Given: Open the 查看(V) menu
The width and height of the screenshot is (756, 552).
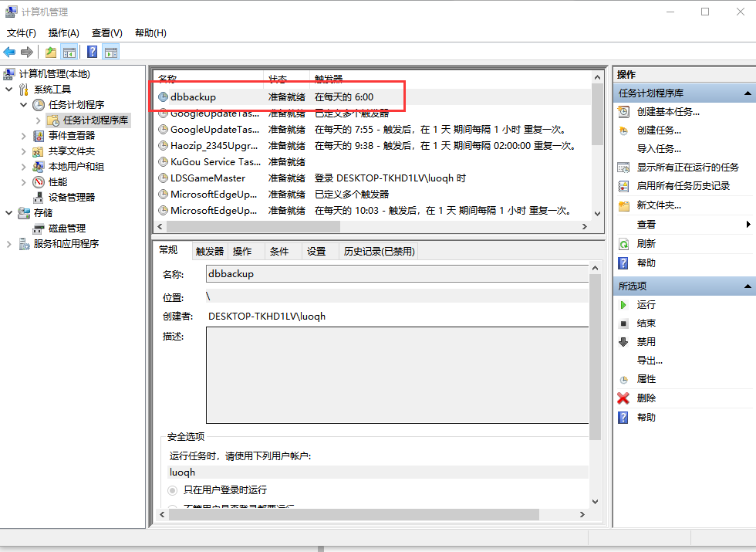Looking at the screenshot, I should tap(107, 32).
